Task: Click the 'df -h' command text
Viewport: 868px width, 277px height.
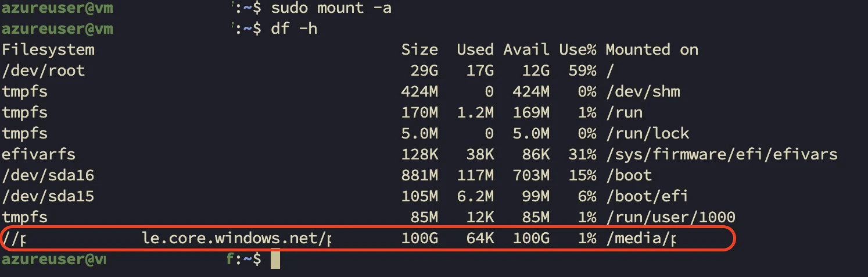Action: pos(294,29)
